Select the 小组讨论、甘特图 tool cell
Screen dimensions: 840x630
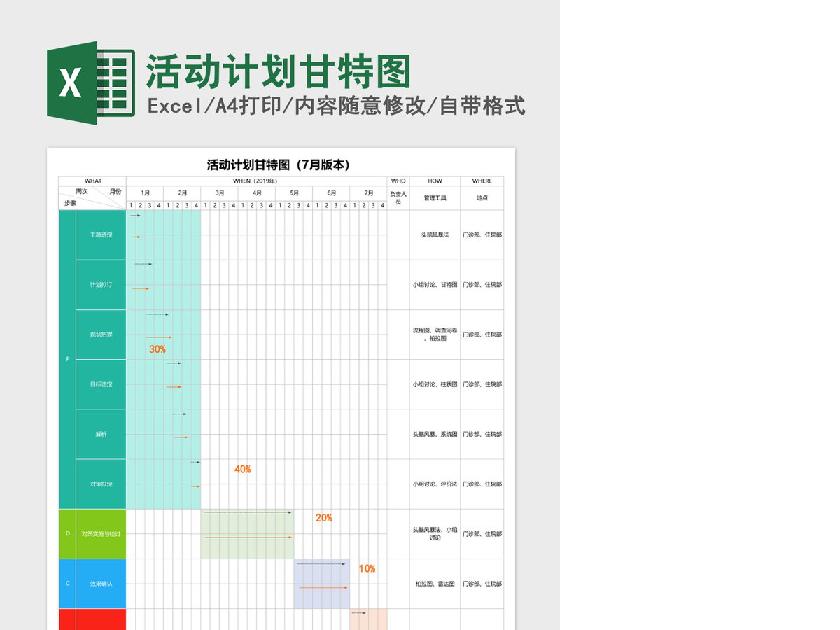[x=435, y=285]
